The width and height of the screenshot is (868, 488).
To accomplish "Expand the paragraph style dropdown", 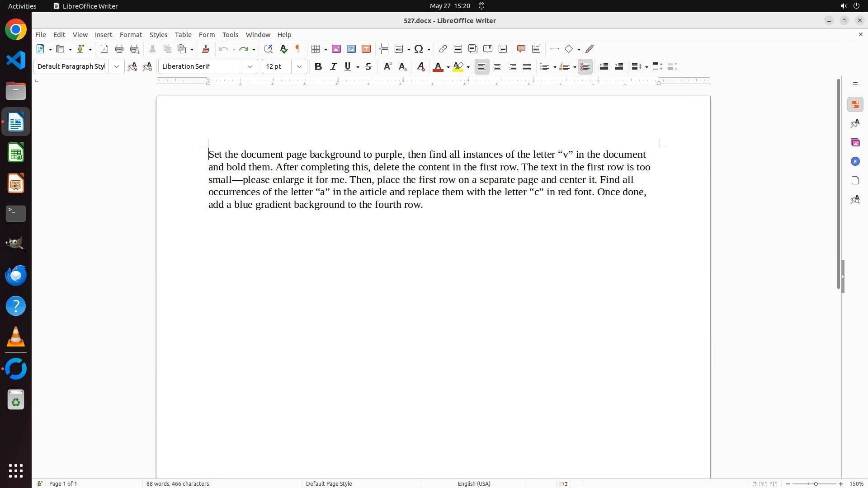I will (117, 66).
